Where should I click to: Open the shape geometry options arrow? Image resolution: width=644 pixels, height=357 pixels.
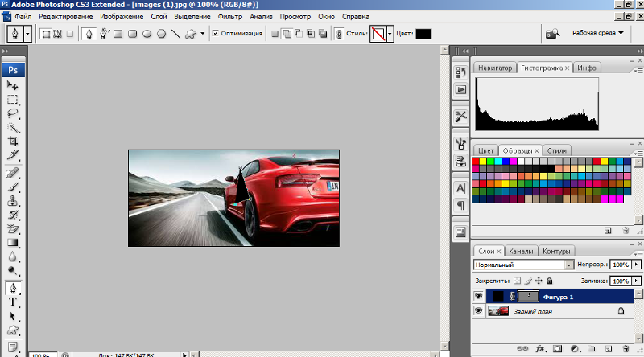click(x=203, y=34)
